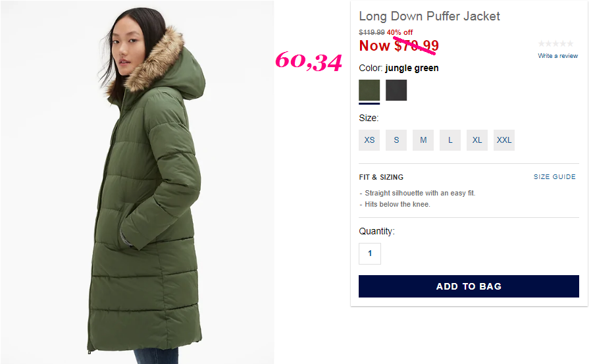Choose size XS
Viewport: 593px width, 364px height.
point(369,140)
